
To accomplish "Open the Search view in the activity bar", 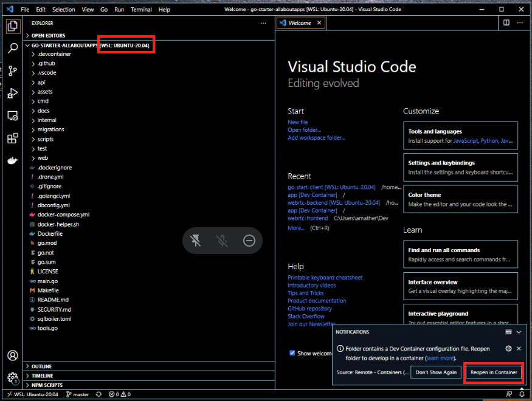I will click(13, 47).
